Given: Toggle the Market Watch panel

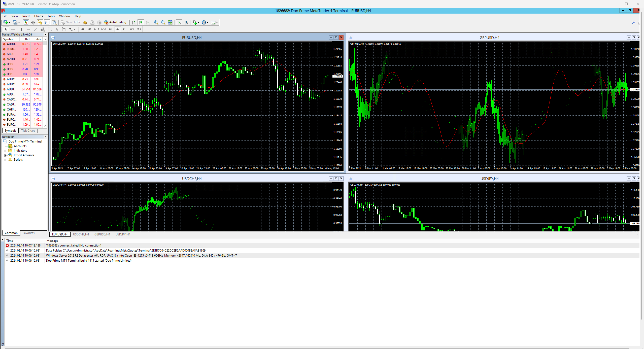Looking at the screenshot, I should [26, 22].
